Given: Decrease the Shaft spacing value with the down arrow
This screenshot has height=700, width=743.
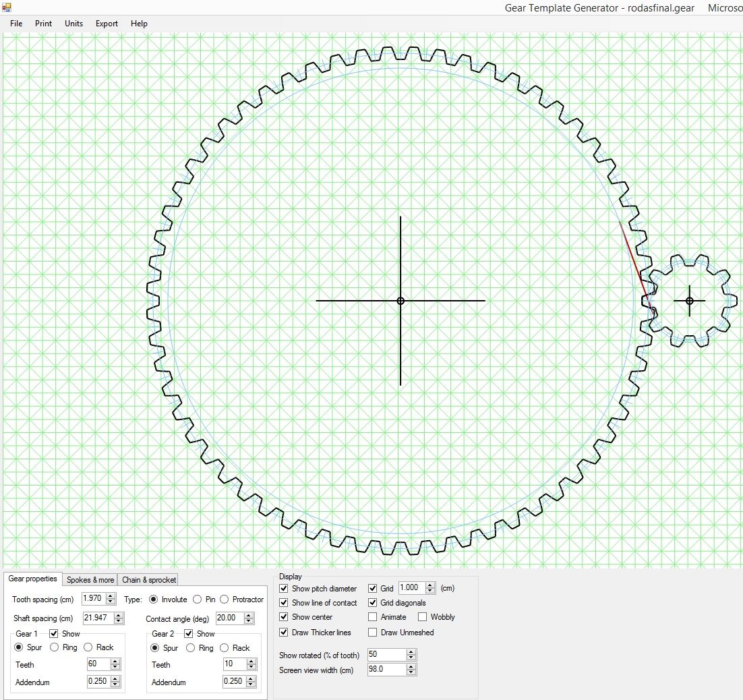Looking at the screenshot, I should click(119, 621).
